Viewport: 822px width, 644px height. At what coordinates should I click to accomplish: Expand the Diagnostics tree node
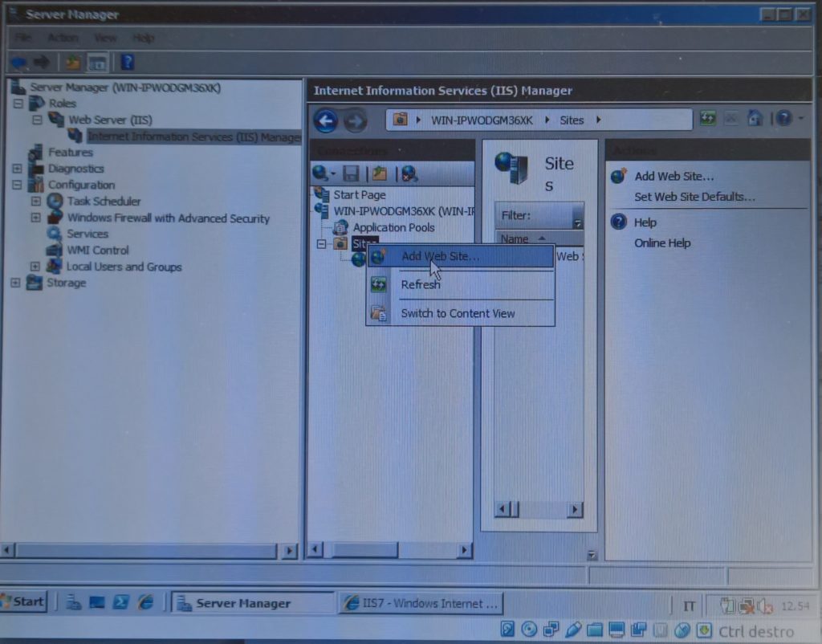point(18,169)
